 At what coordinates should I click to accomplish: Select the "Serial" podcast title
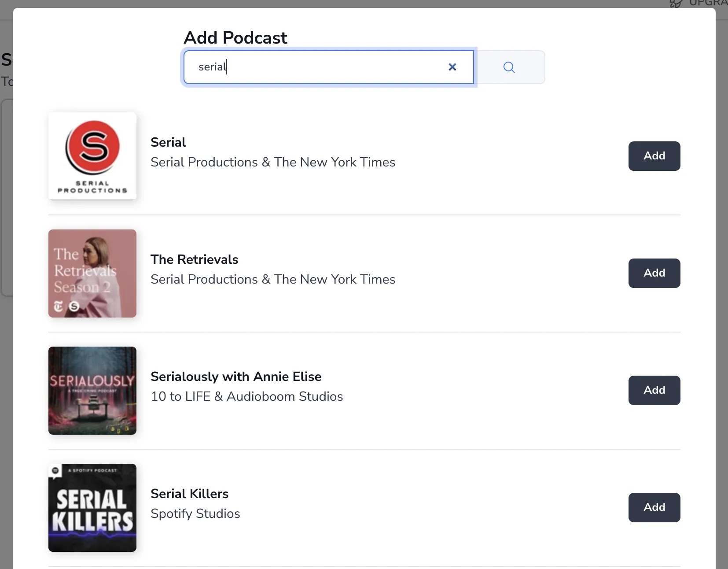pyautogui.click(x=168, y=142)
